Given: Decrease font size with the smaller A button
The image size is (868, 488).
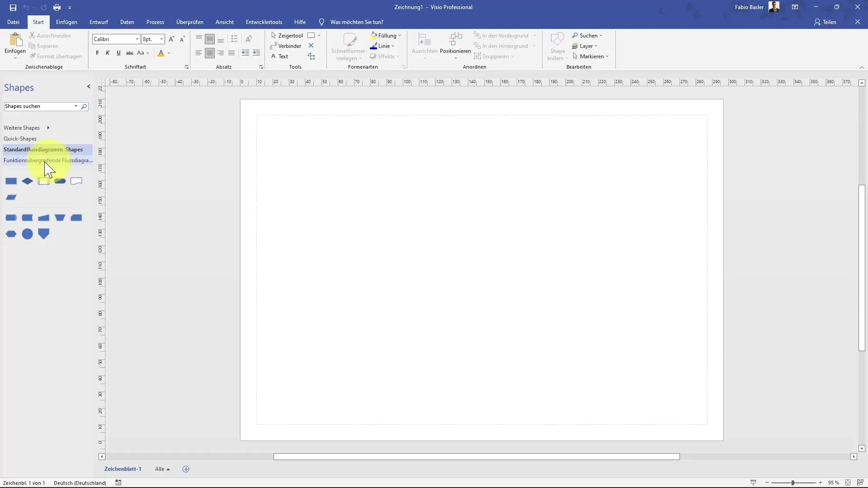Looking at the screenshot, I should [182, 39].
